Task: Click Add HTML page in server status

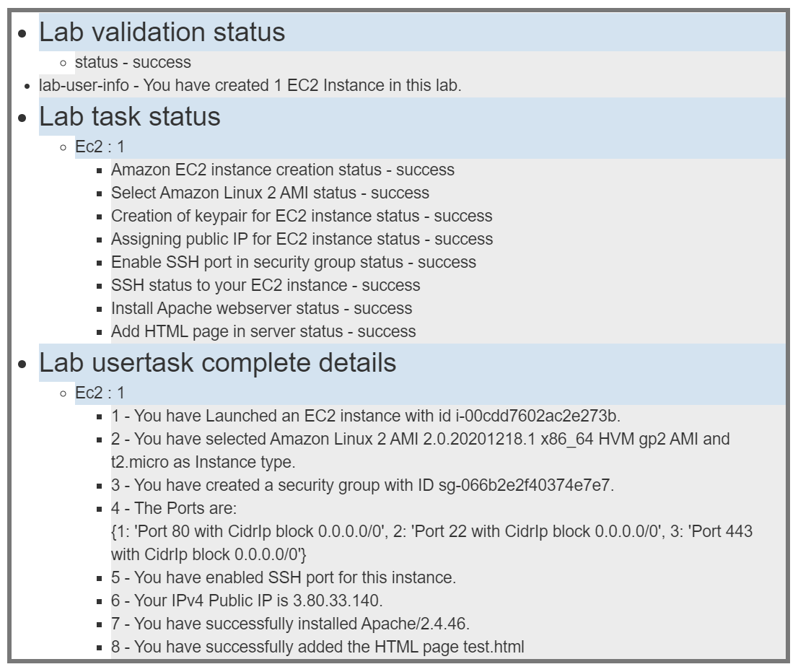Action: coord(263,331)
